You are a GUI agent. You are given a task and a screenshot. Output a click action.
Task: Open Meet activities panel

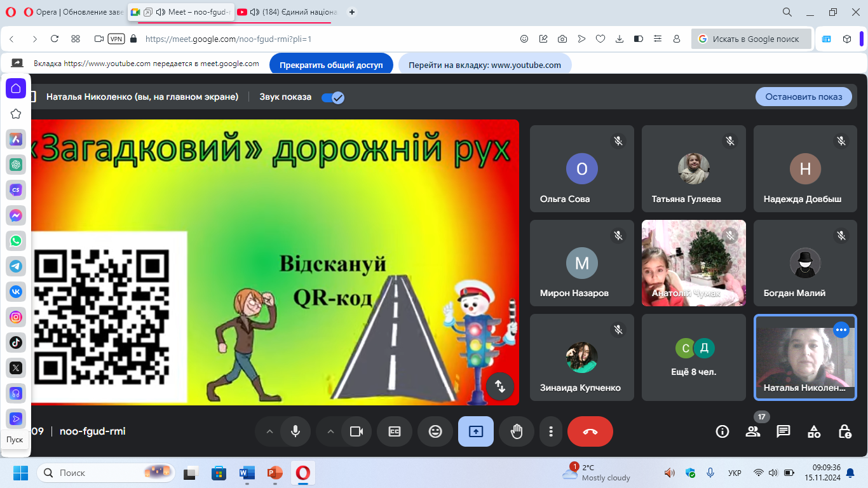click(814, 431)
